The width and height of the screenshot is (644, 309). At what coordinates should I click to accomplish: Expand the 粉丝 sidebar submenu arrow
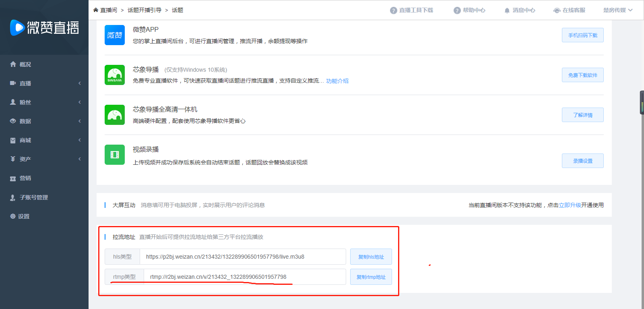pos(80,102)
